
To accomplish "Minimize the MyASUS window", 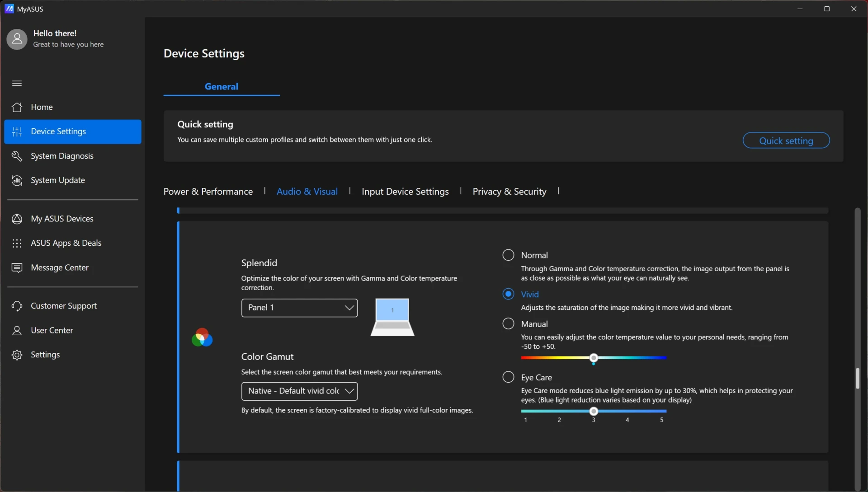I will coord(800,9).
